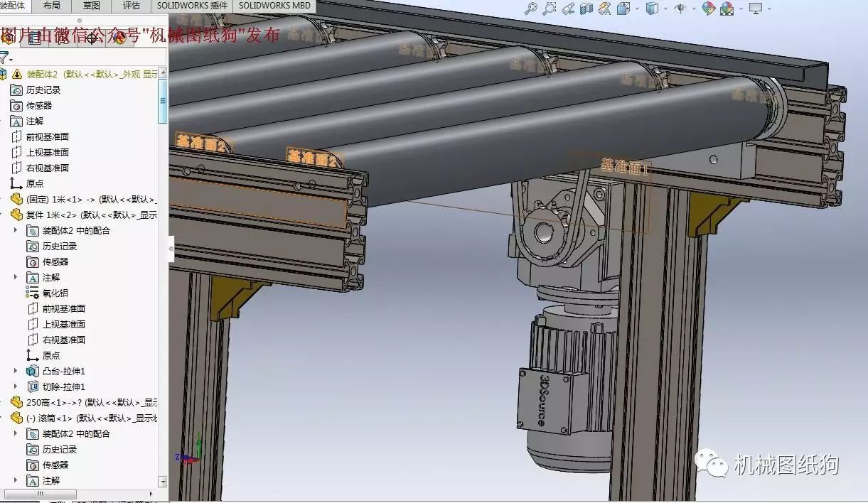Click the warning icon beside 装配体2

coord(17,74)
